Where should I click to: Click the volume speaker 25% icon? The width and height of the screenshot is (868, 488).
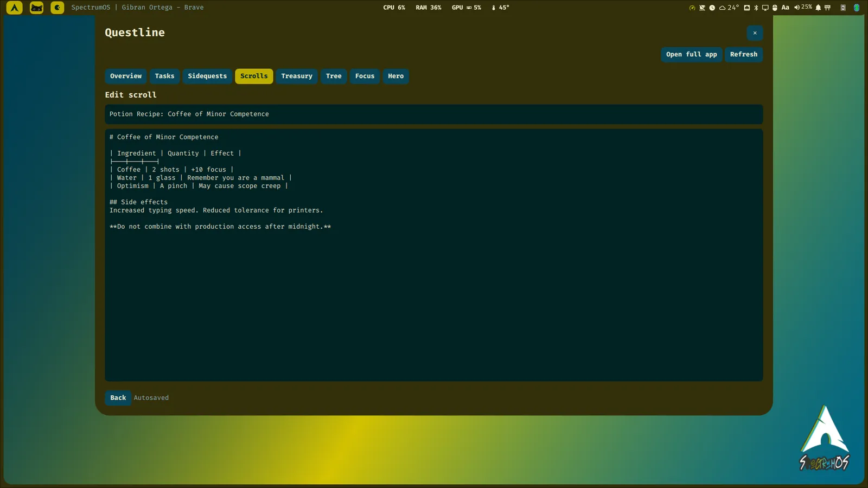[803, 8]
